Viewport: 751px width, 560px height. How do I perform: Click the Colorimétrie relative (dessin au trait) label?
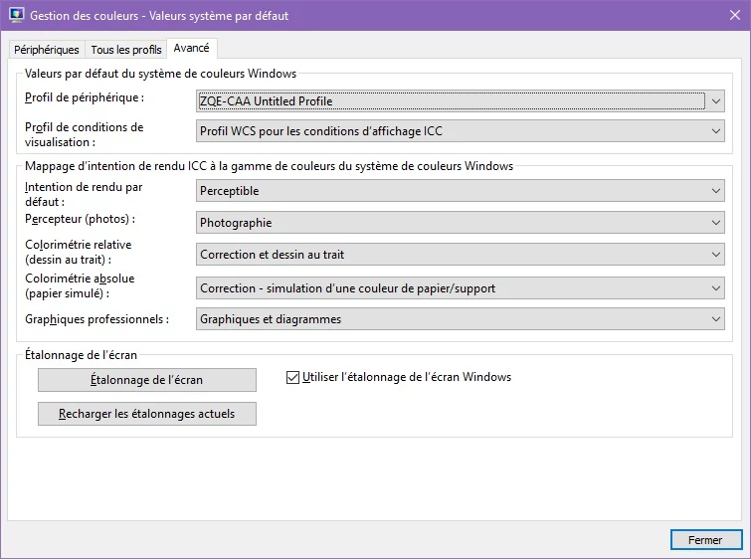78,252
